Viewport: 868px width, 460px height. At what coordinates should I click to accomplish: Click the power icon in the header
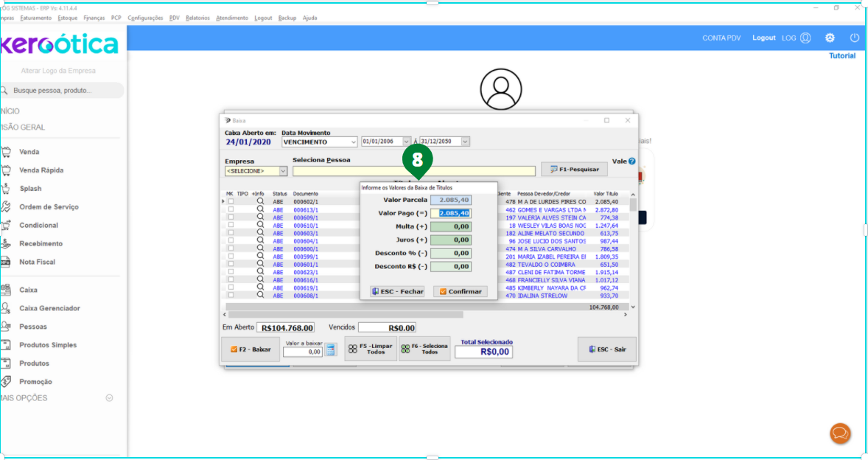click(x=855, y=38)
